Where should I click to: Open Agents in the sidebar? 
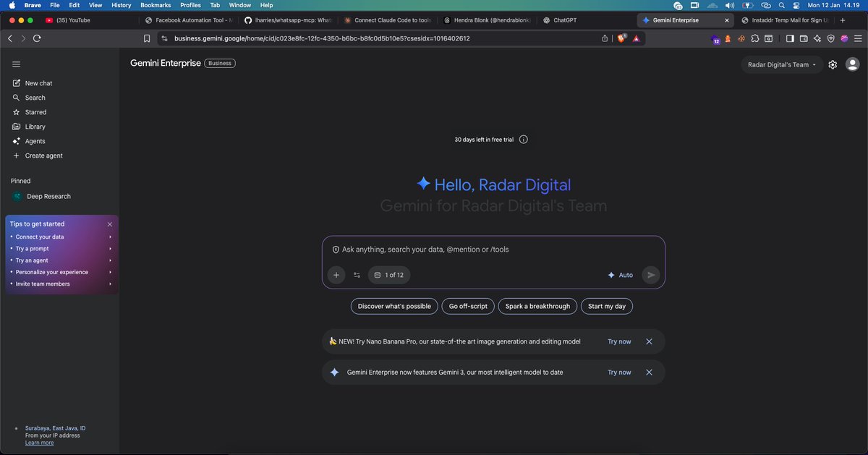29,141
